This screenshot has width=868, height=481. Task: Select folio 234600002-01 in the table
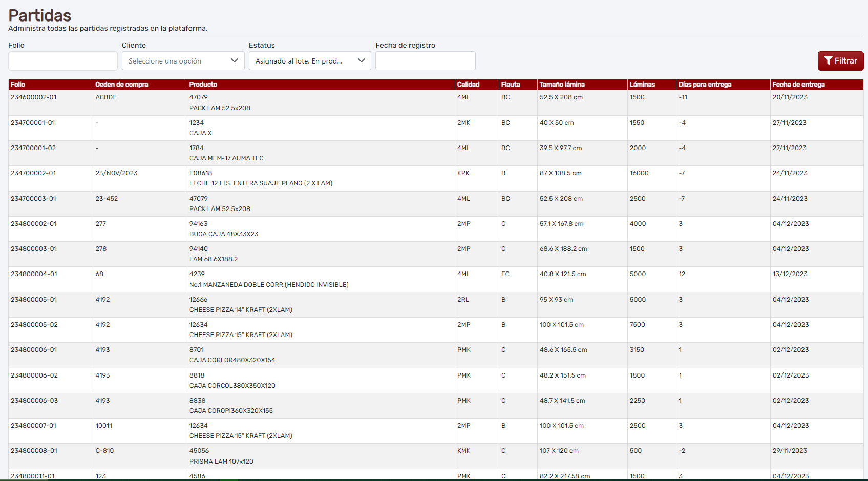(x=34, y=97)
